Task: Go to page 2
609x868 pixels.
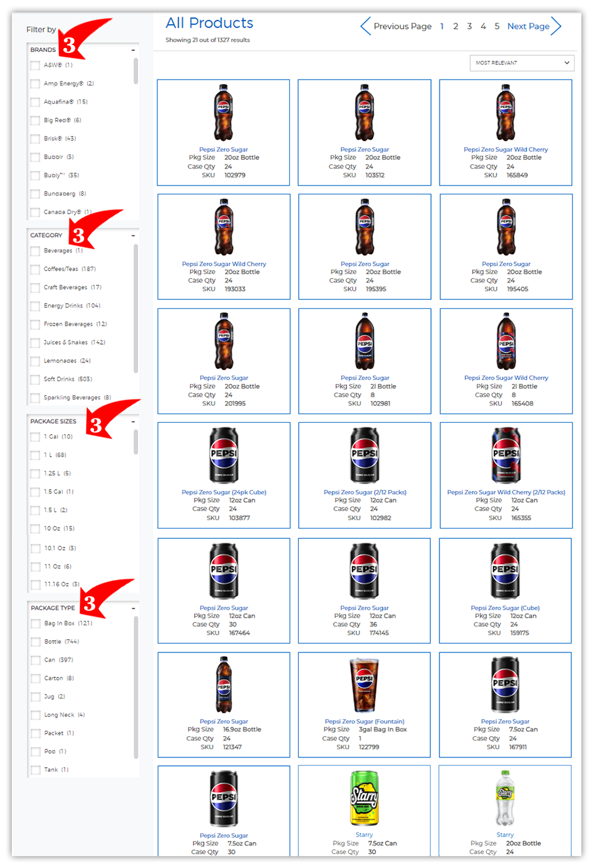Action: point(456,26)
